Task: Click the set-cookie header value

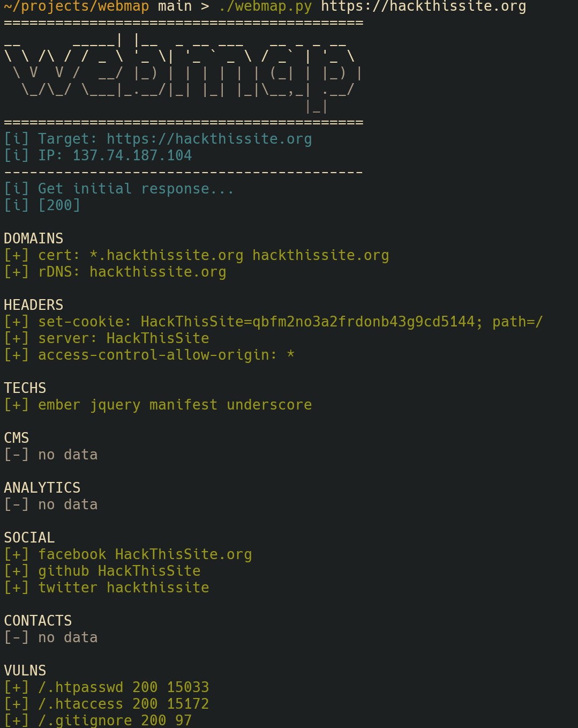Action: coord(342,322)
